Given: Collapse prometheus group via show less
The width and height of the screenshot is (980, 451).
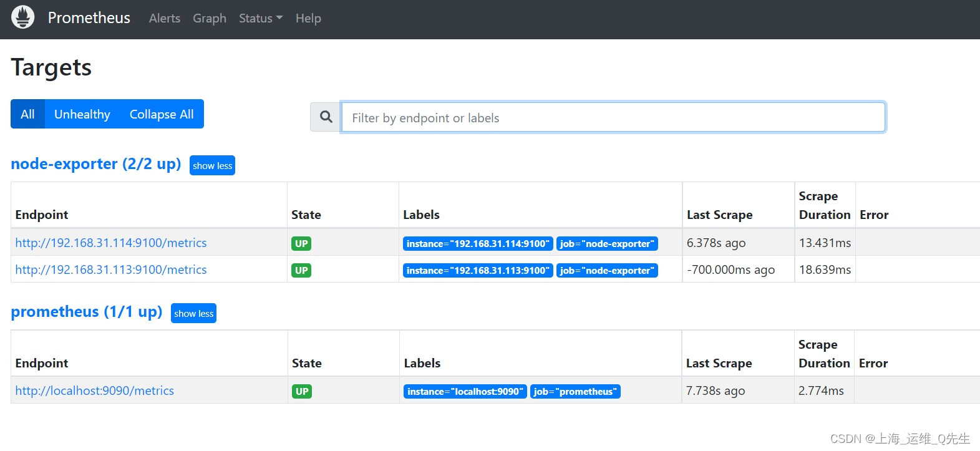Looking at the screenshot, I should (193, 314).
